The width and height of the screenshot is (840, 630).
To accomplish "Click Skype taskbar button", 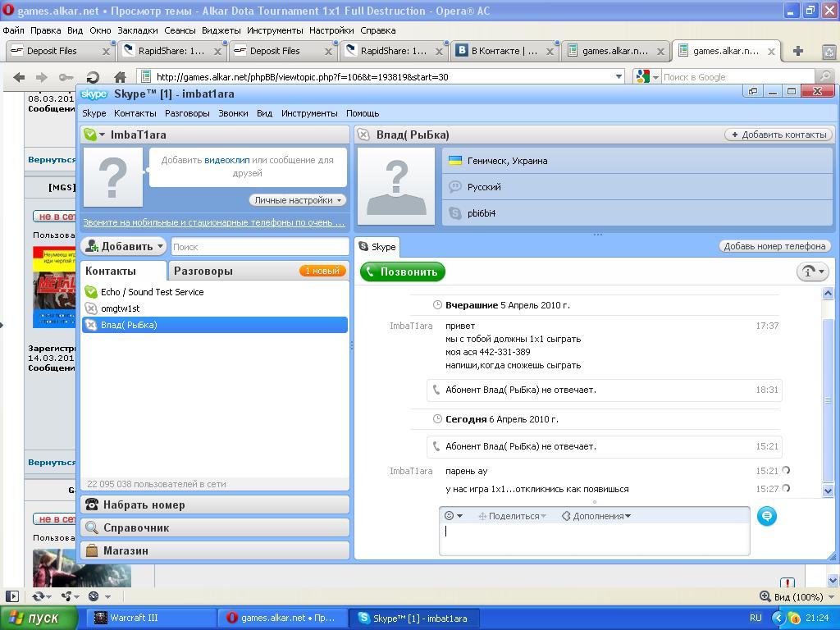I will (413, 618).
